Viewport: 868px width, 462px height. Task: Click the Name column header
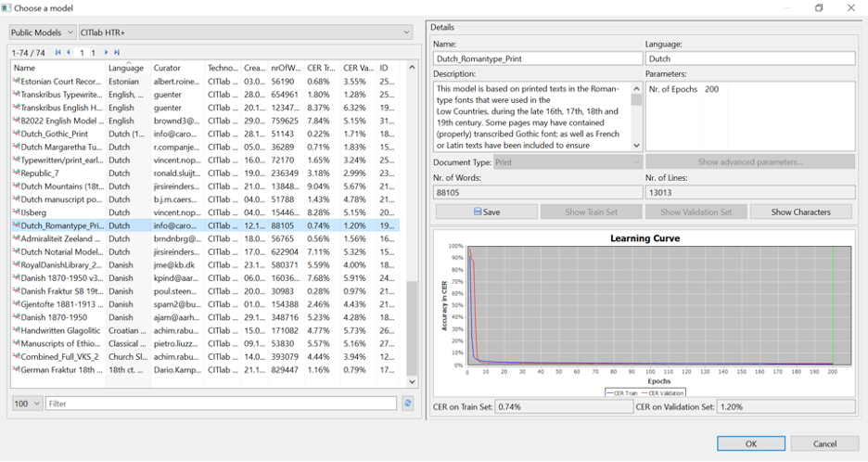[x=56, y=68]
